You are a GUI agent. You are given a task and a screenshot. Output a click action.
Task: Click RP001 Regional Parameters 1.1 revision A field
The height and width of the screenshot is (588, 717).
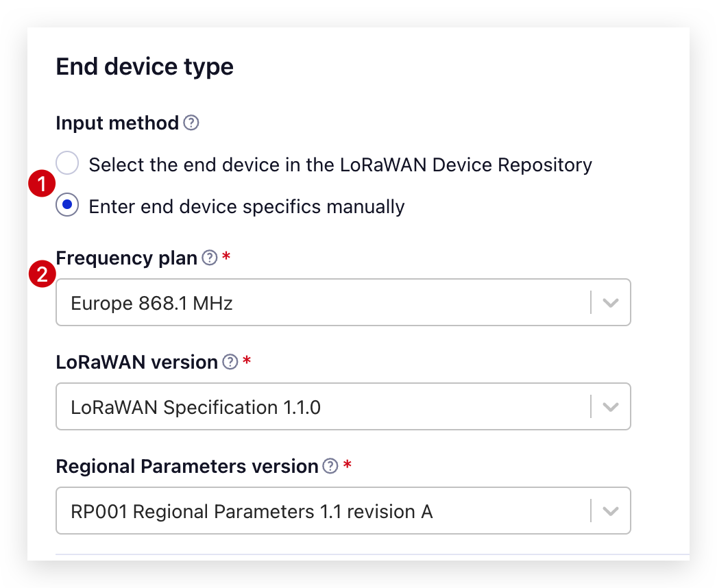pos(343,511)
